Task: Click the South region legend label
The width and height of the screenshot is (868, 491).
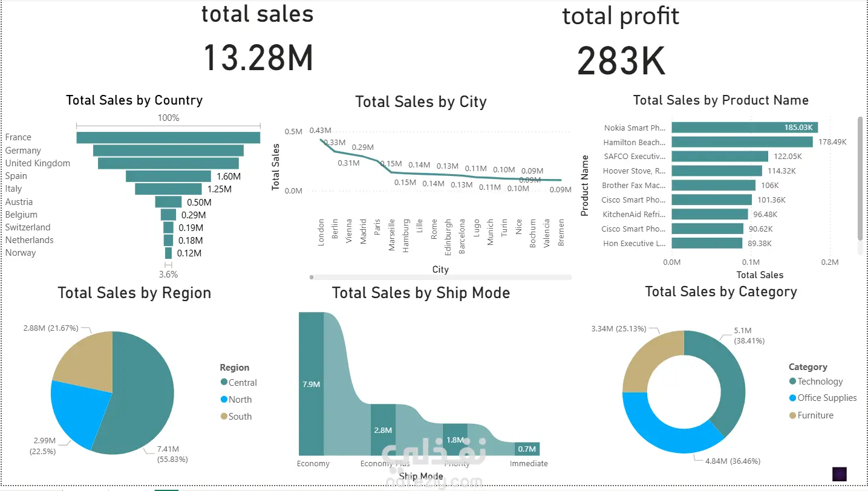Action: [x=240, y=417]
